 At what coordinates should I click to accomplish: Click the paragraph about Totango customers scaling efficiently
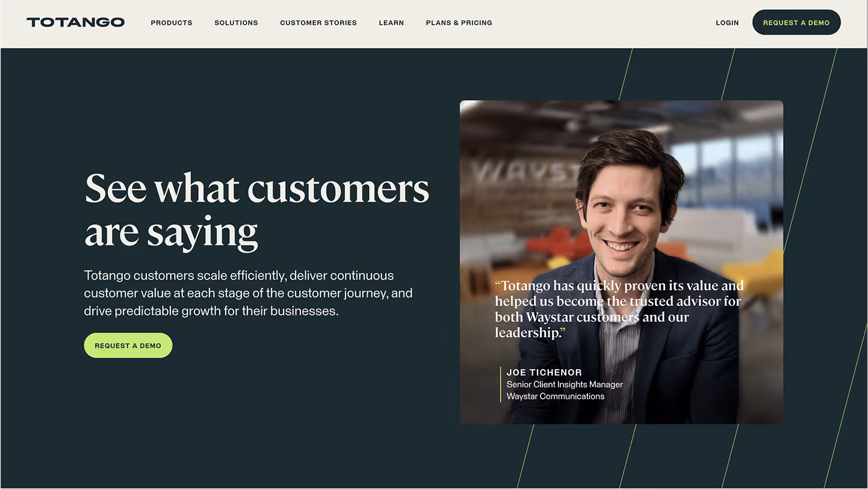(x=248, y=293)
